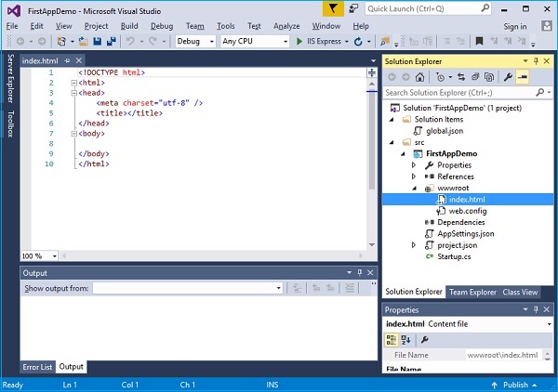Open the Analyze menu

tap(286, 26)
